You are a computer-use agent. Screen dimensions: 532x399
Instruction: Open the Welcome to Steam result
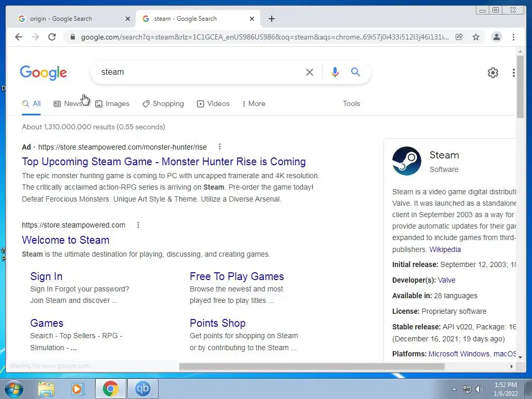click(x=65, y=240)
